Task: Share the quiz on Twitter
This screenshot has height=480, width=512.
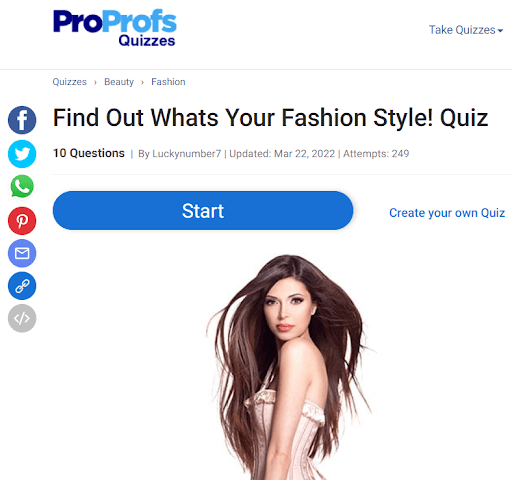Action: pyautogui.click(x=22, y=154)
